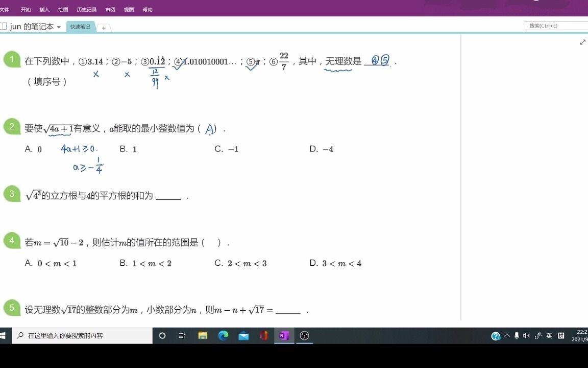Open the volume control in the system tray
588x368 pixels.
(526, 336)
